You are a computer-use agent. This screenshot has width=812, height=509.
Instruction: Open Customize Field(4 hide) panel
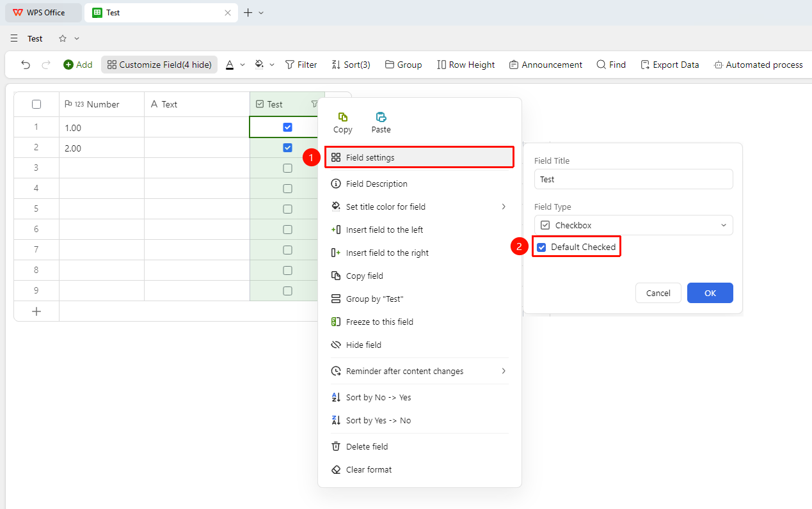point(159,65)
